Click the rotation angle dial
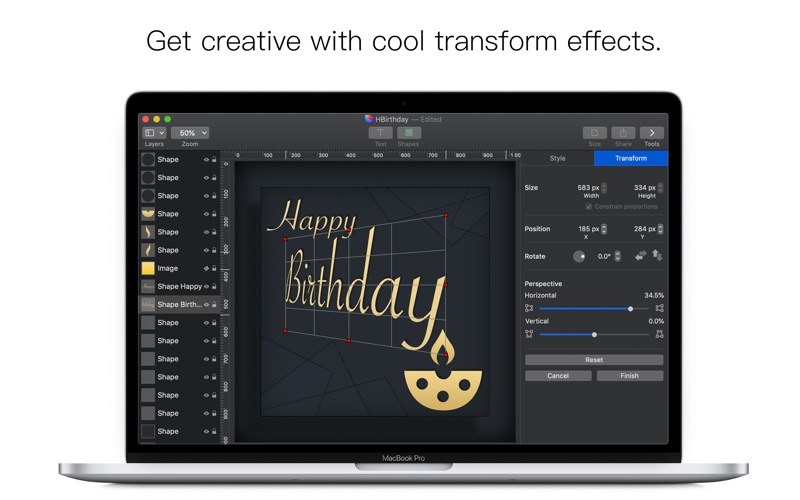 tap(579, 256)
